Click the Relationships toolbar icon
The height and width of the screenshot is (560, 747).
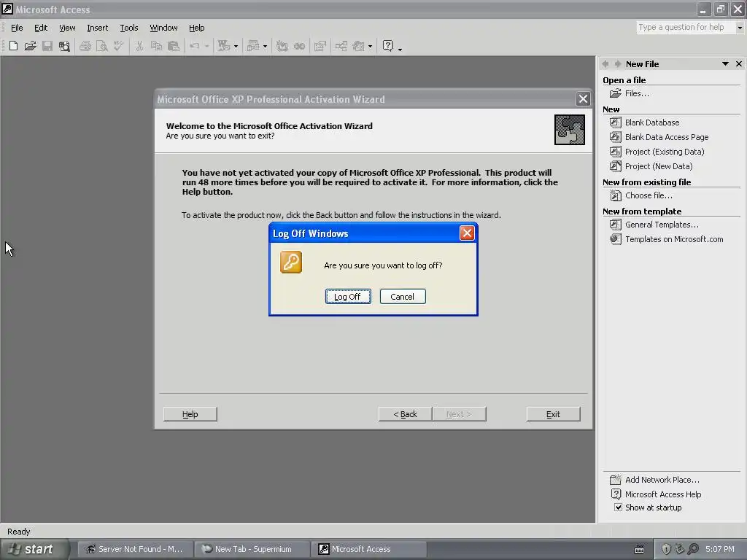341,46
